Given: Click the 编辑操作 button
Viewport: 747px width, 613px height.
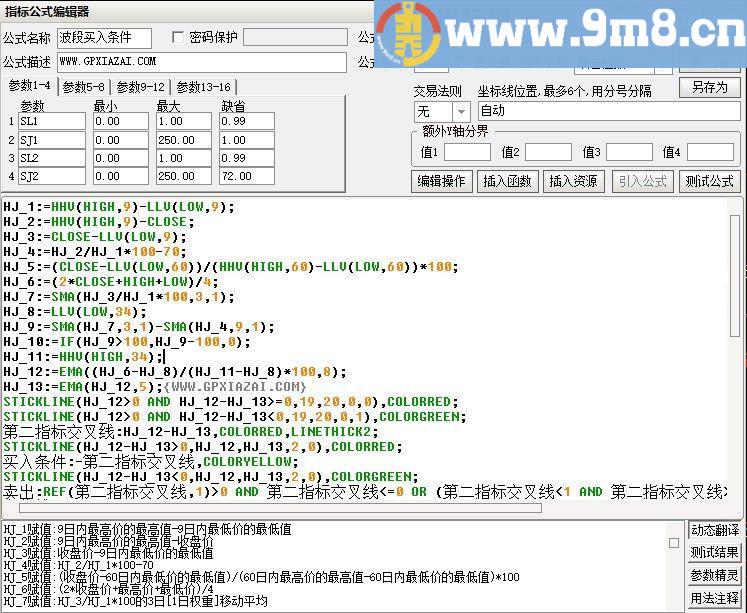Looking at the screenshot, I should [x=441, y=181].
